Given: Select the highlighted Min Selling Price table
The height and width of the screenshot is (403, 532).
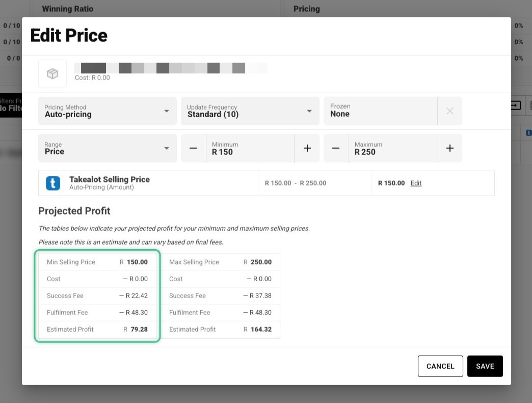Looking at the screenshot, I should (97, 295).
